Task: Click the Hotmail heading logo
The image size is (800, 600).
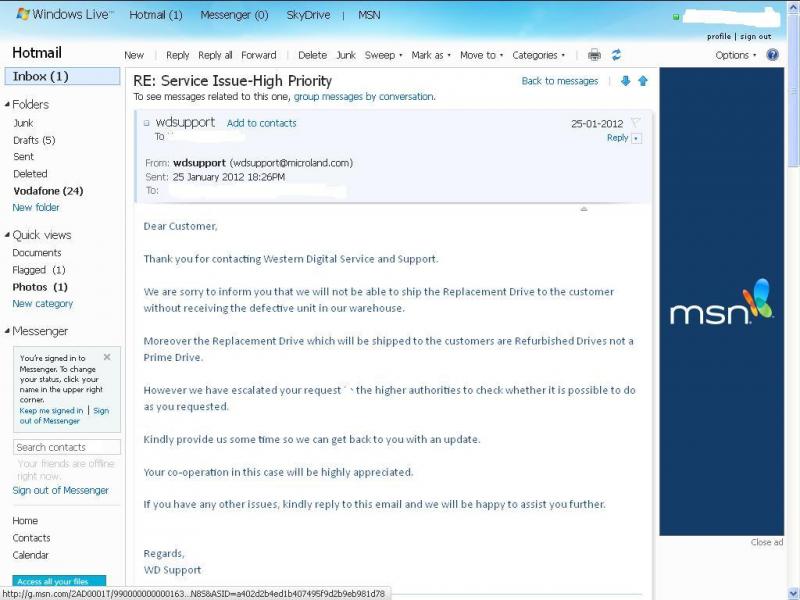Action: 37,53
